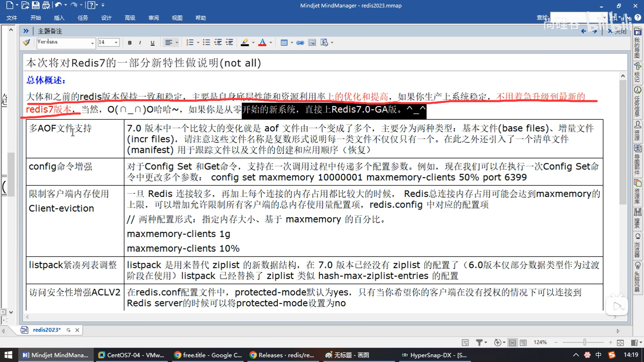Toggle underline formatting

click(152, 43)
